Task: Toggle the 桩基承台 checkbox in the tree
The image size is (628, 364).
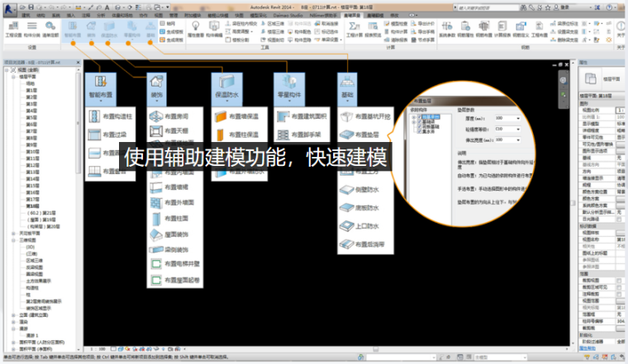Action: click(421, 118)
